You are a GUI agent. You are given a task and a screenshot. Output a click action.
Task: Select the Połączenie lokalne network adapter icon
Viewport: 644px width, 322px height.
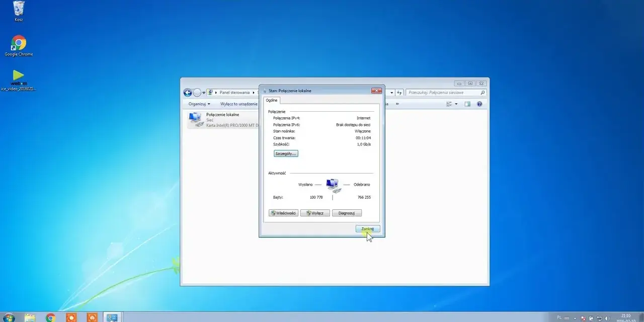point(195,120)
